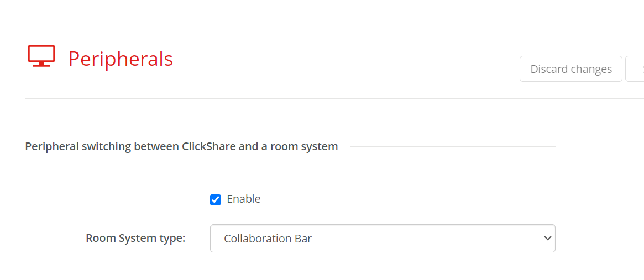Click the partially visible button beside Discard changes
Screen dimensions: 644x280
pos(635,69)
